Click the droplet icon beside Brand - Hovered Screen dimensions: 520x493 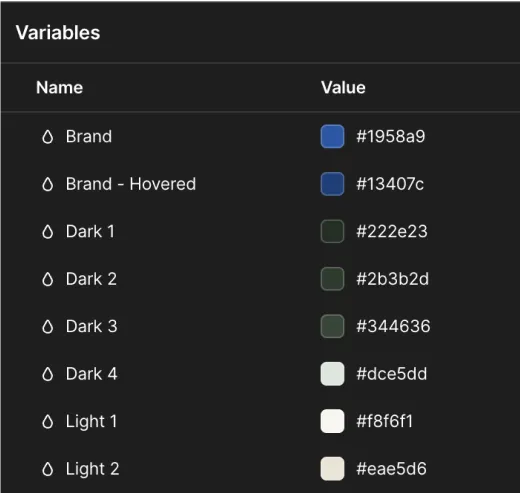(48, 184)
